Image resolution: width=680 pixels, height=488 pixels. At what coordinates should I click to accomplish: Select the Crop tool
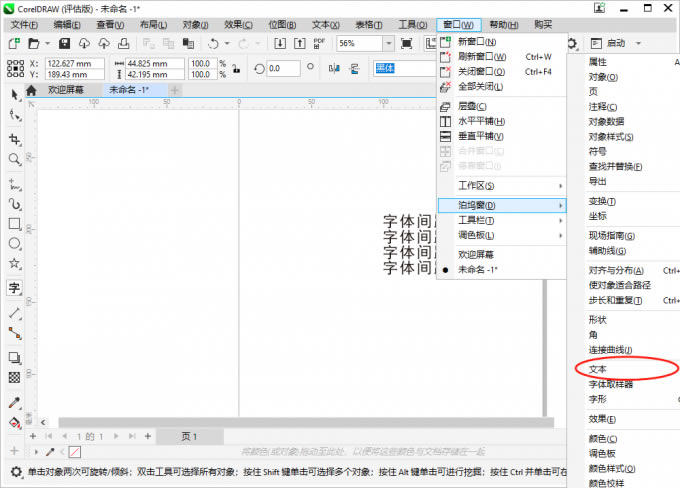coord(14,139)
